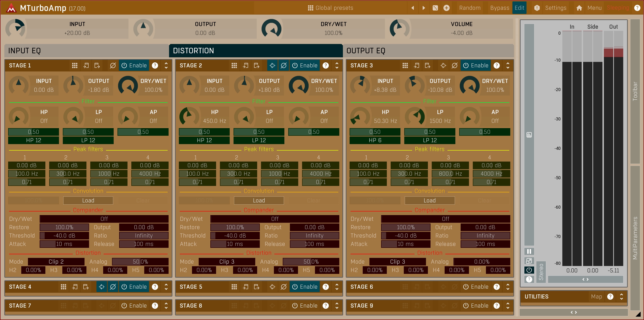Open Stage 2 help question icon
This screenshot has height=320, width=644.
click(x=325, y=65)
